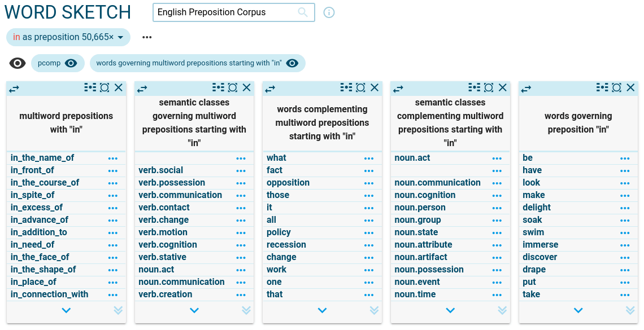Screen dimensions: 644x330
Task: Toggle the leftmost standalone eye visibility control
Action: 18,63
